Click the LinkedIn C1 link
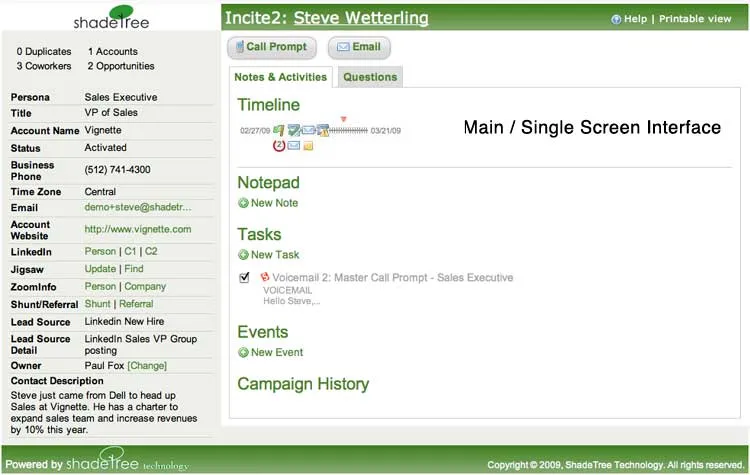 tap(130, 251)
